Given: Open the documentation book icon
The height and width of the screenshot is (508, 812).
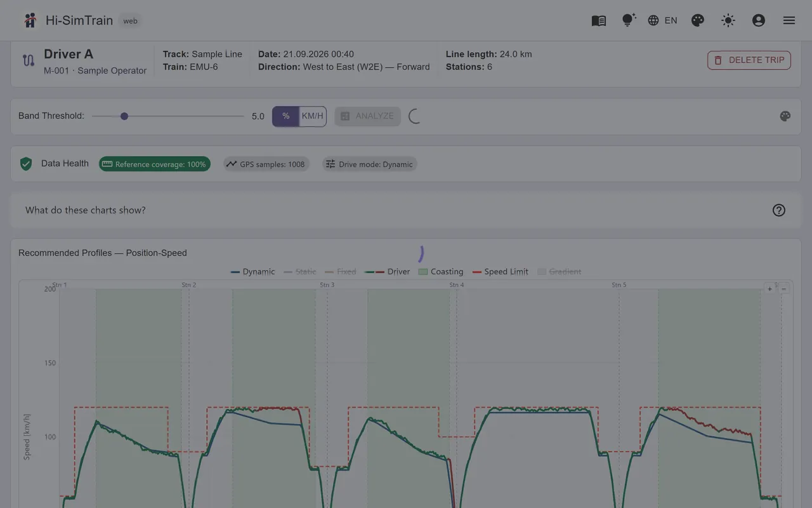Looking at the screenshot, I should (599, 20).
